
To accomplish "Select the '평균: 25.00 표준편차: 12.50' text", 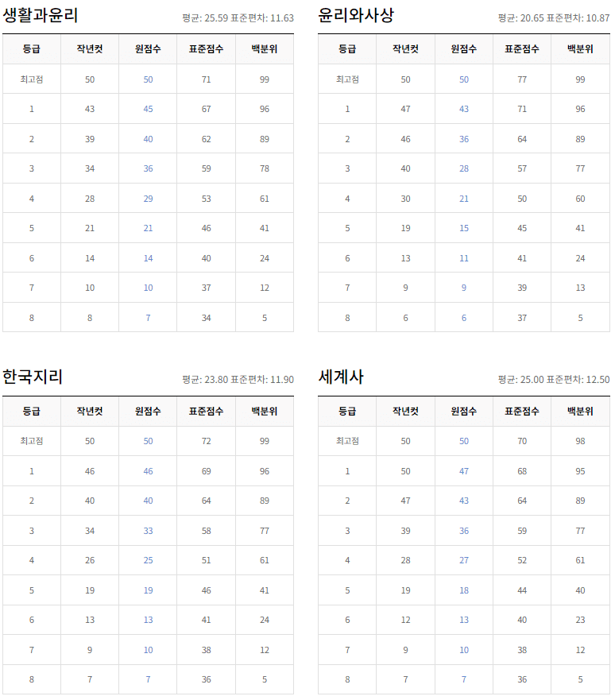I will 554,380.
